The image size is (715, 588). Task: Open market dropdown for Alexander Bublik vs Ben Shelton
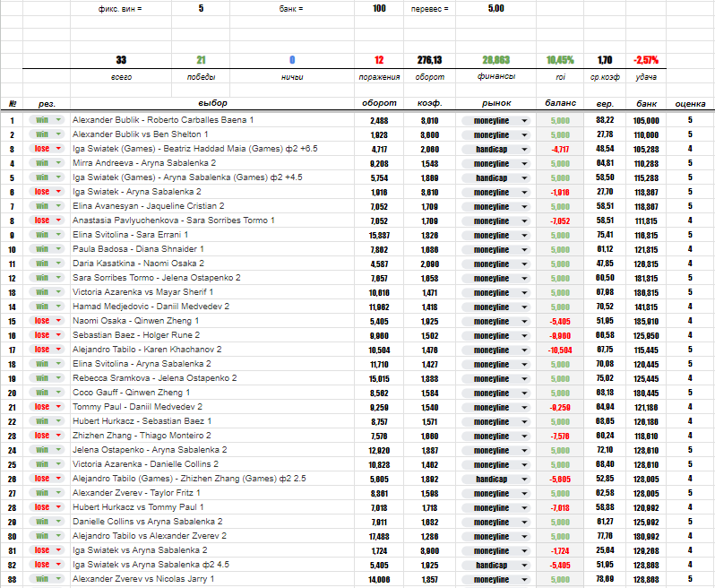(x=496, y=135)
